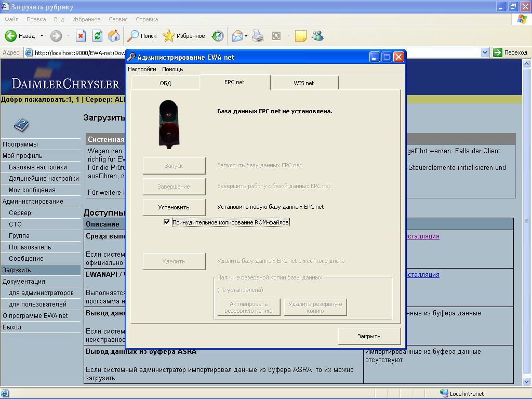This screenshot has height=399, width=532.
Task: Click the page vertical scrollbar down arrow
Action: pyautogui.click(x=527, y=381)
